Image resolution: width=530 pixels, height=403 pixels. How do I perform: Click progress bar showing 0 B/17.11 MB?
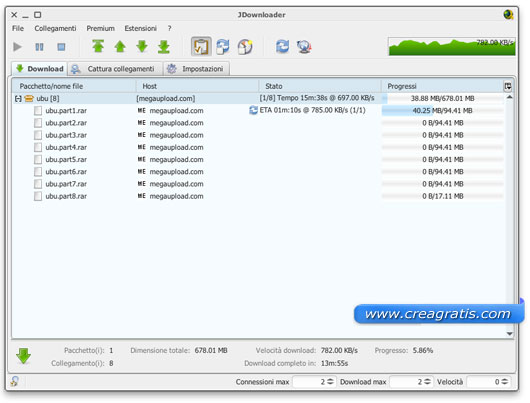[442, 196]
